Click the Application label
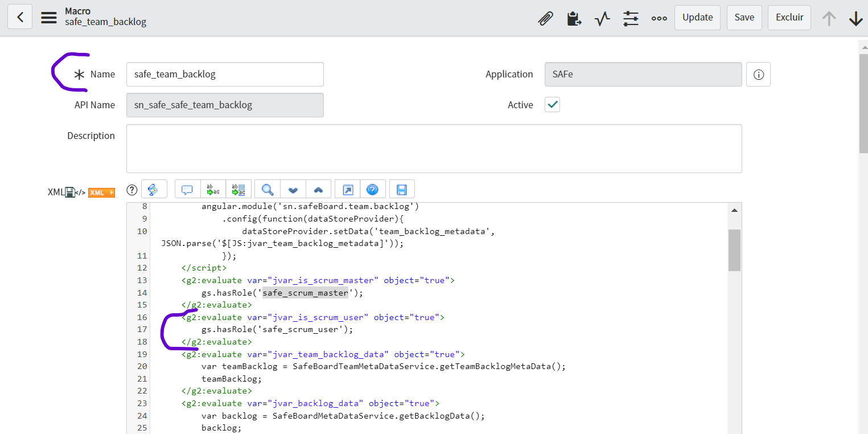This screenshot has width=868, height=434. (509, 74)
